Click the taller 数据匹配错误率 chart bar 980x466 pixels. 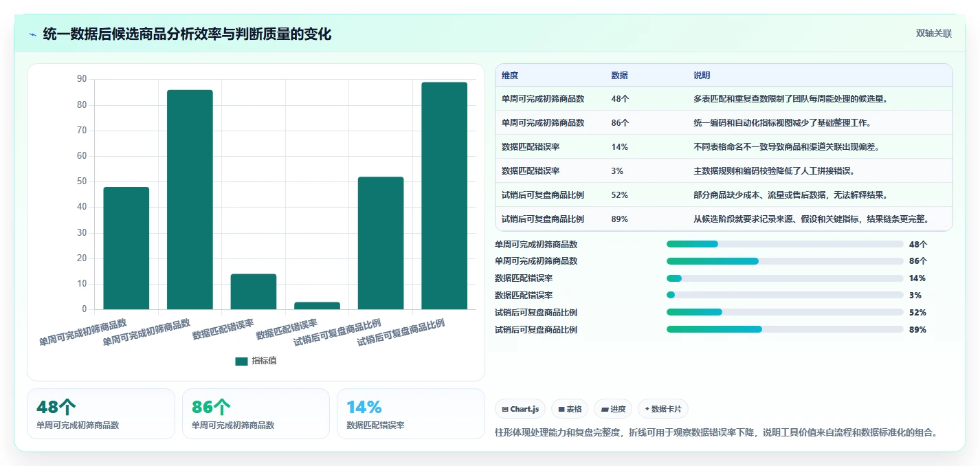(254, 291)
